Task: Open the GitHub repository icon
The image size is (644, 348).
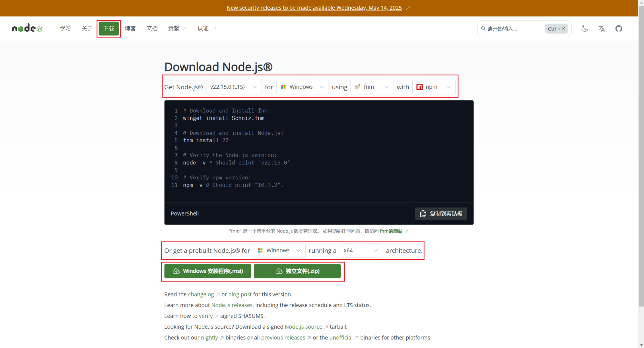Action: (619, 28)
